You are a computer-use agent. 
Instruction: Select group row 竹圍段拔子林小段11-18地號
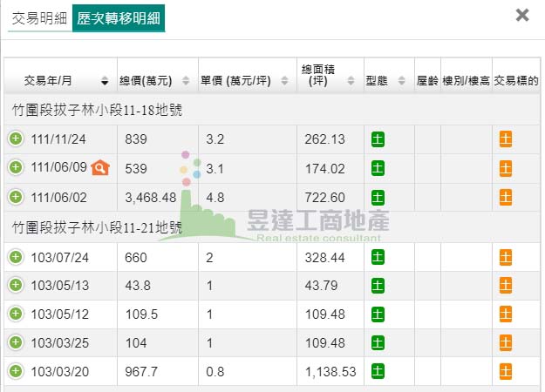tap(272, 110)
